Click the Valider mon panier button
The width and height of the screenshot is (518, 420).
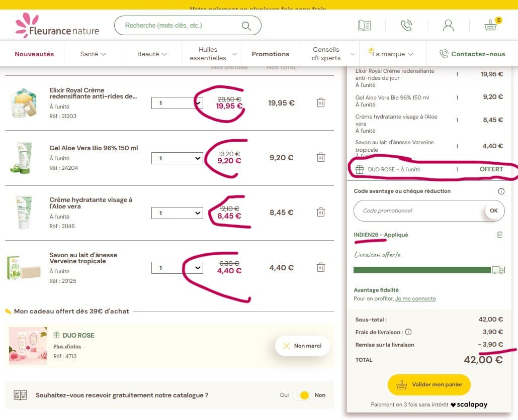point(429,384)
